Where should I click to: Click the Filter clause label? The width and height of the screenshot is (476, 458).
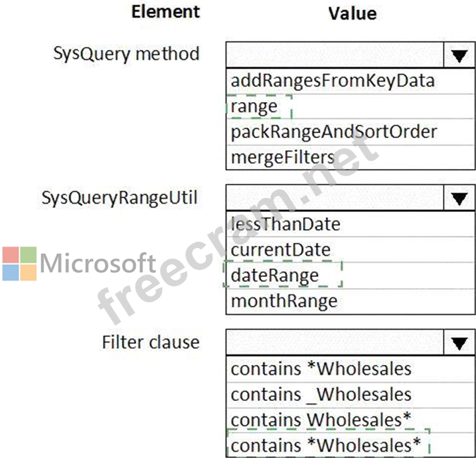[150, 342]
